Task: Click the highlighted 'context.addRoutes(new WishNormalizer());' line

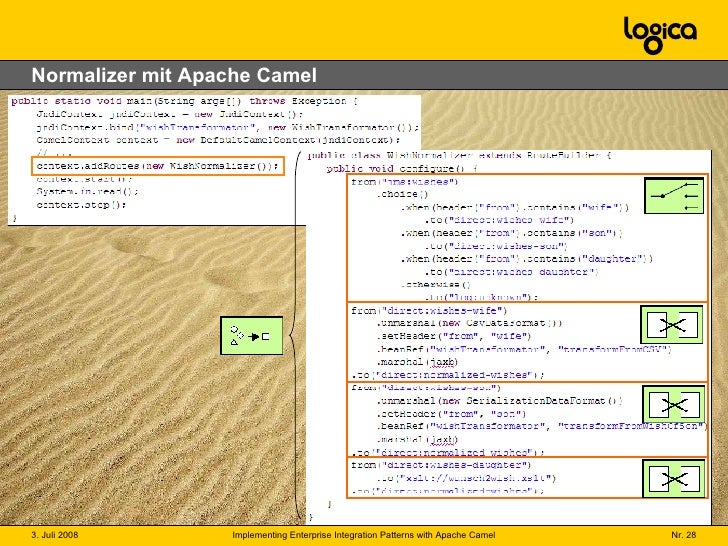Action: [x=157, y=166]
